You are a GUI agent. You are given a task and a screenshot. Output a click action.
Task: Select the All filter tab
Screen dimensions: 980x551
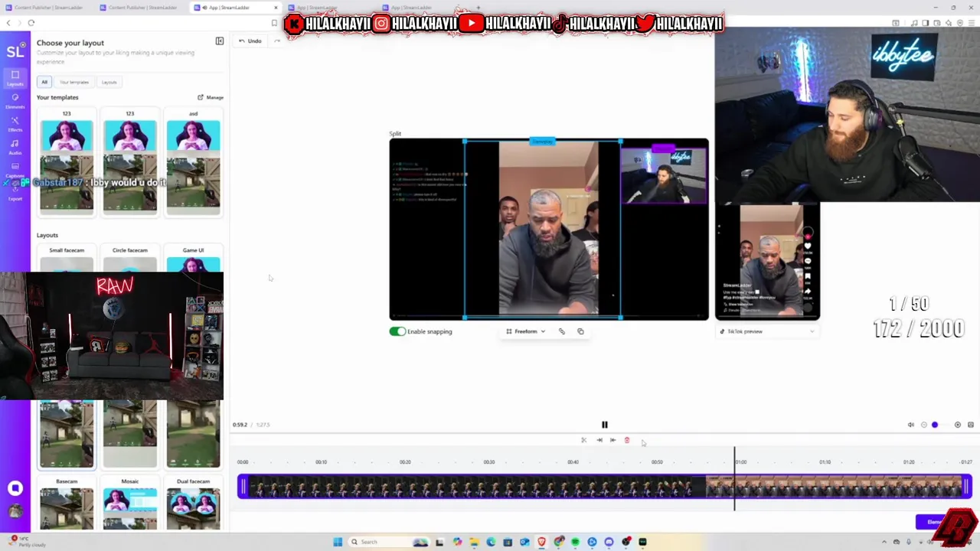pos(44,82)
